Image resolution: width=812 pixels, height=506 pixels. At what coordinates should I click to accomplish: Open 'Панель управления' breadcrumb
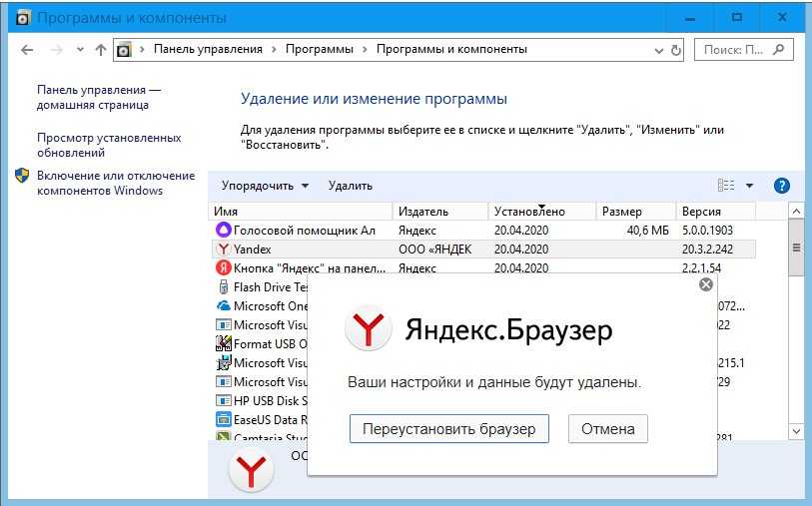click(208, 49)
